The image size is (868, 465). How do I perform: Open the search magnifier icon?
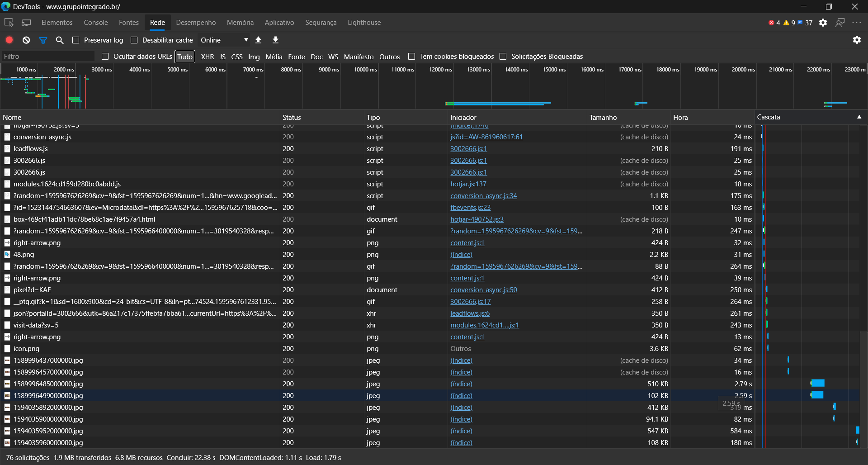click(60, 40)
